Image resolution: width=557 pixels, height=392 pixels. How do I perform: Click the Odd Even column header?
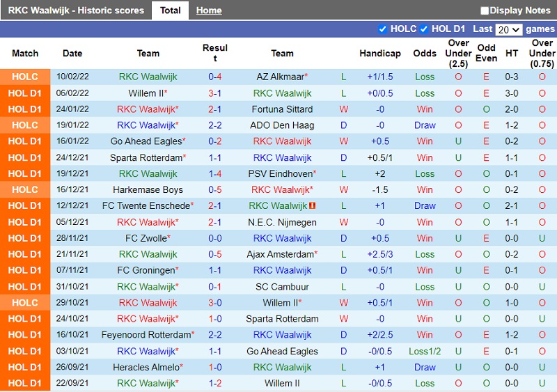[486, 53]
